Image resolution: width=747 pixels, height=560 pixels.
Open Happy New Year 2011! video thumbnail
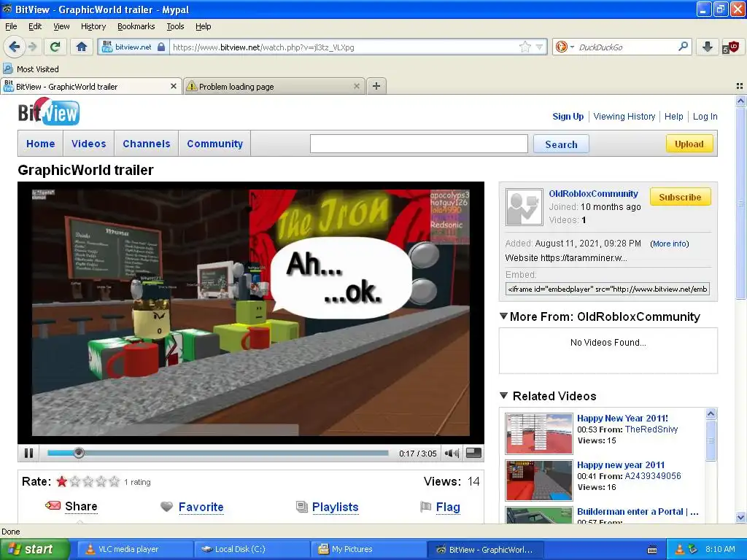point(539,433)
